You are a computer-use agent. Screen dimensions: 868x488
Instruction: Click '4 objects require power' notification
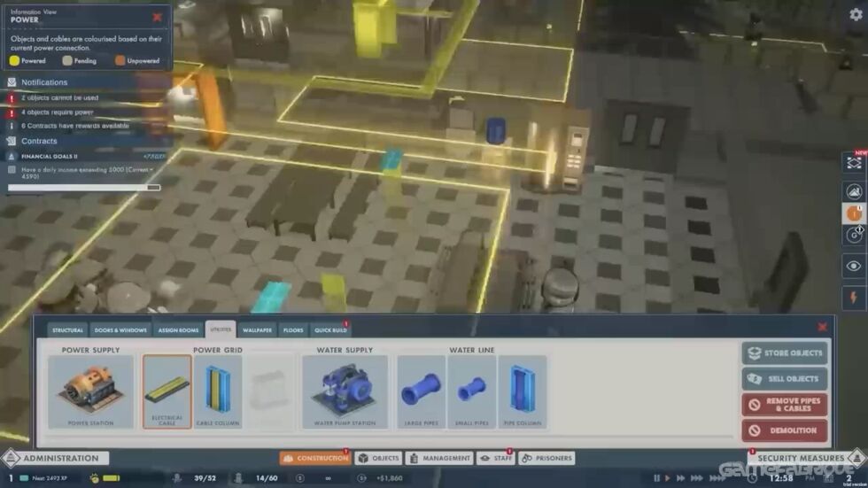pyautogui.click(x=57, y=112)
